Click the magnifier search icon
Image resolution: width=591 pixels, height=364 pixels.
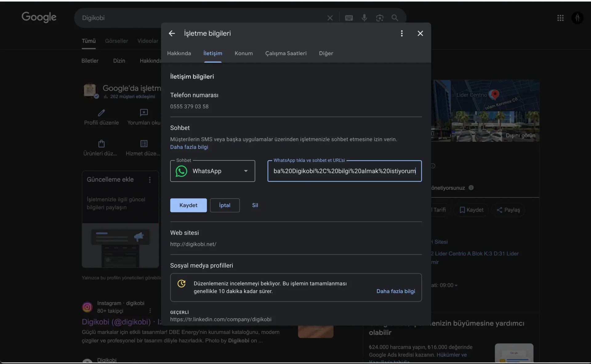click(395, 18)
